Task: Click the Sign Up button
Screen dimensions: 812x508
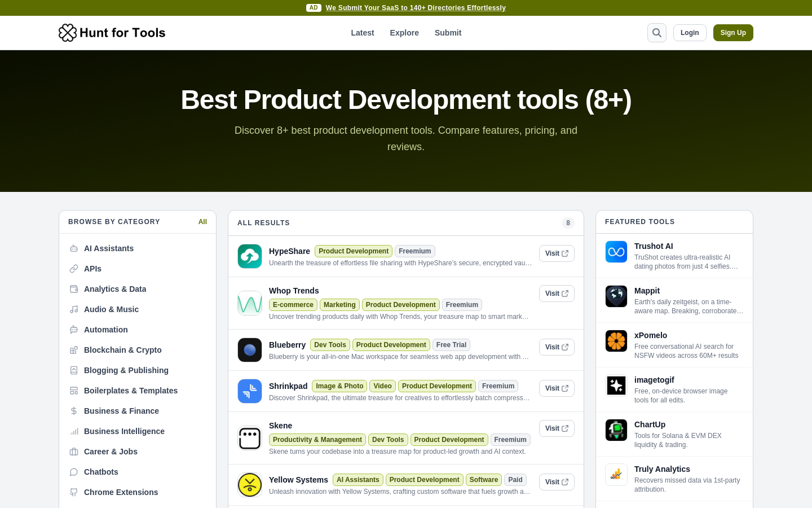Action: point(733,33)
